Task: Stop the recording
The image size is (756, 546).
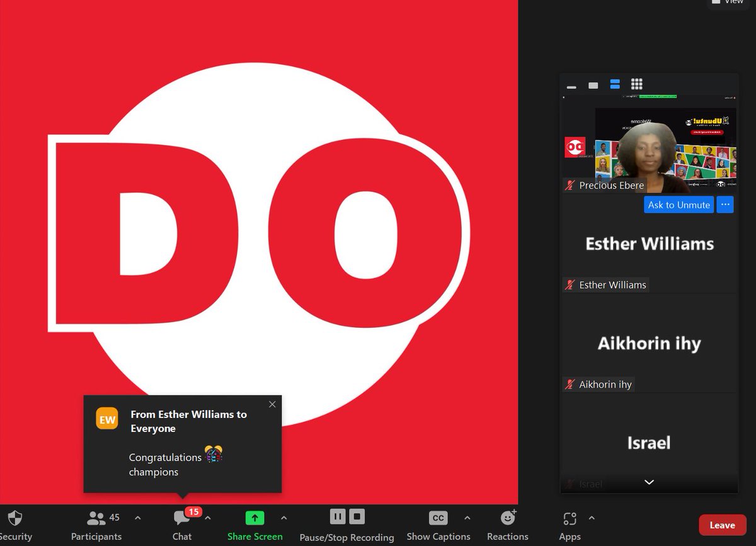Action: (x=357, y=517)
